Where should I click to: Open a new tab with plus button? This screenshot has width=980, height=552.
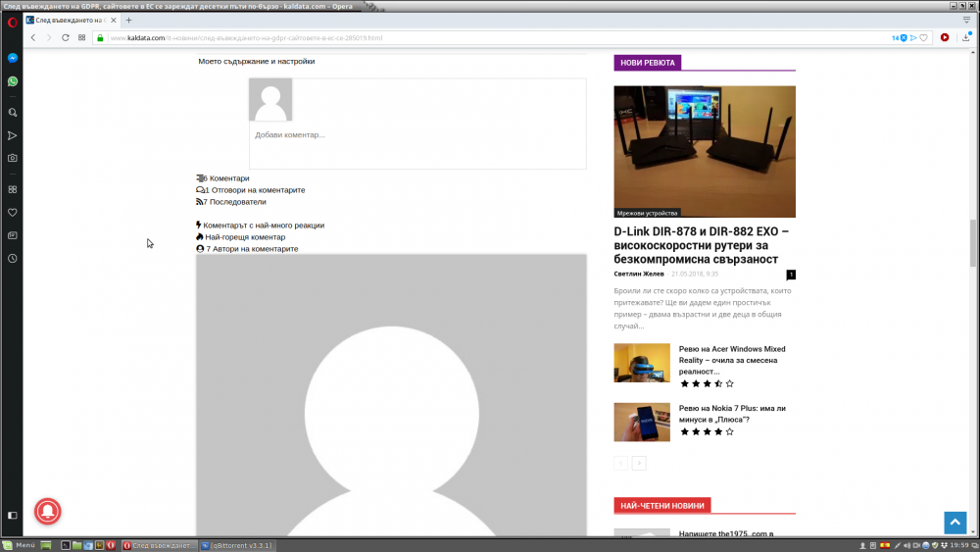128,20
